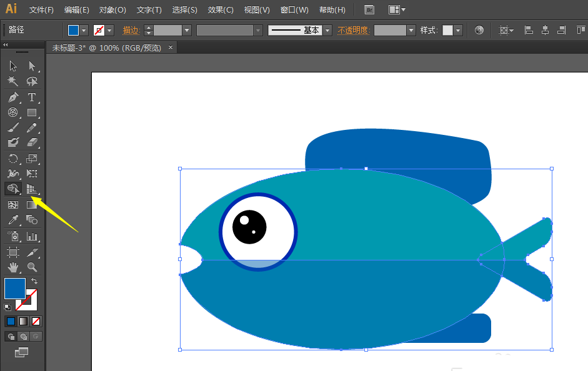Swap fill and stroke colors
This screenshot has width=588, height=371.
pos(34,282)
